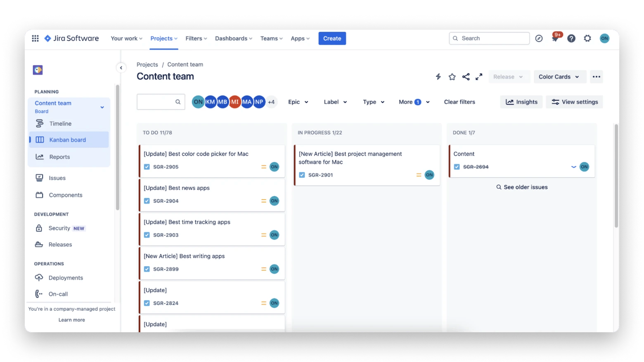Filter by the KM avatar
This screenshot has height=362, width=644.
tap(211, 102)
